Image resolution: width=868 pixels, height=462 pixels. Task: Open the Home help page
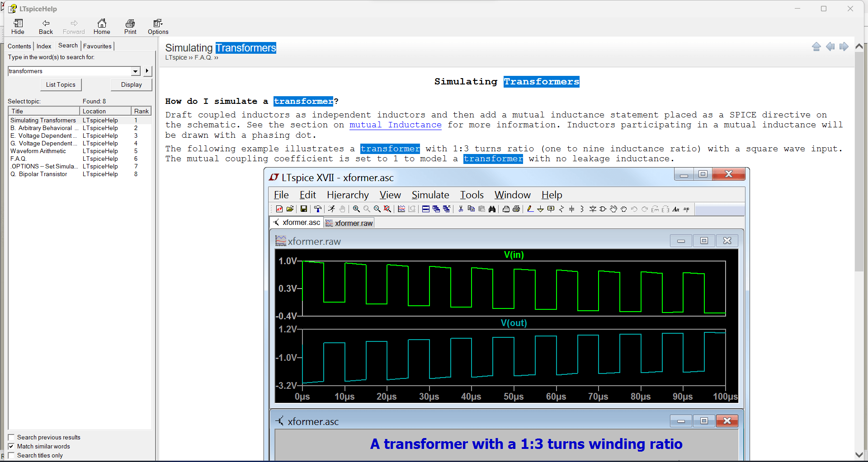click(x=102, y=27)
